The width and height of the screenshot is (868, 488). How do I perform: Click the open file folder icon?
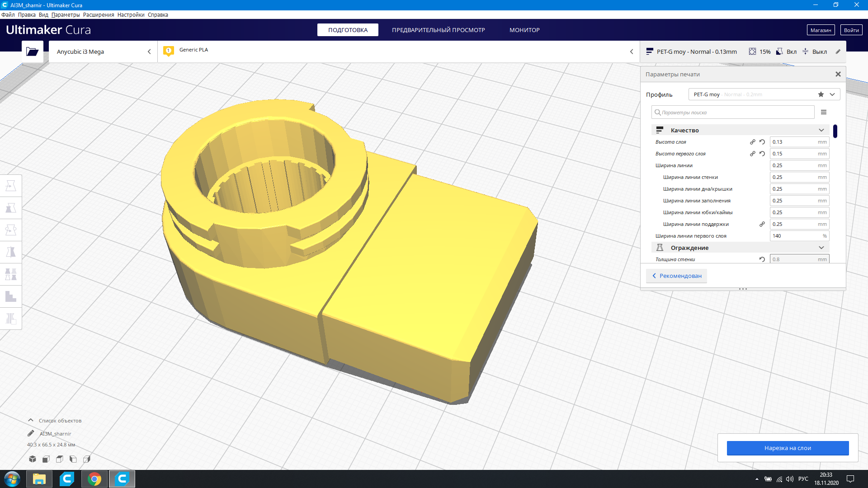pyautogui.click(x=32, y=52)
